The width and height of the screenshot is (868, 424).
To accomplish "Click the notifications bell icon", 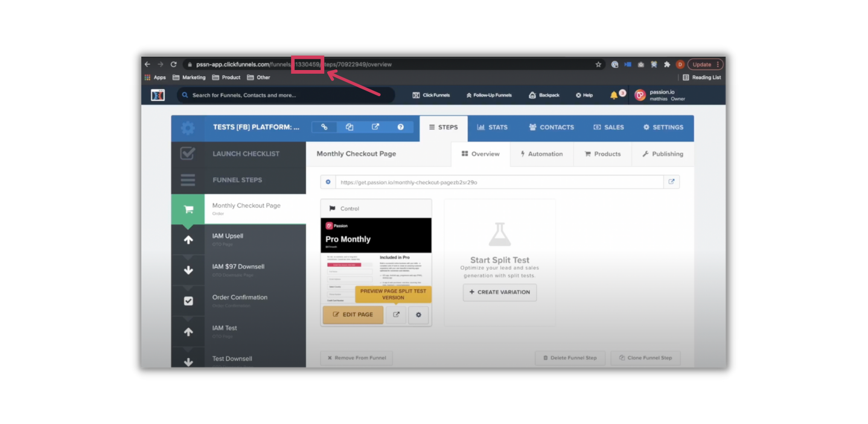I will tap(614, 95).
